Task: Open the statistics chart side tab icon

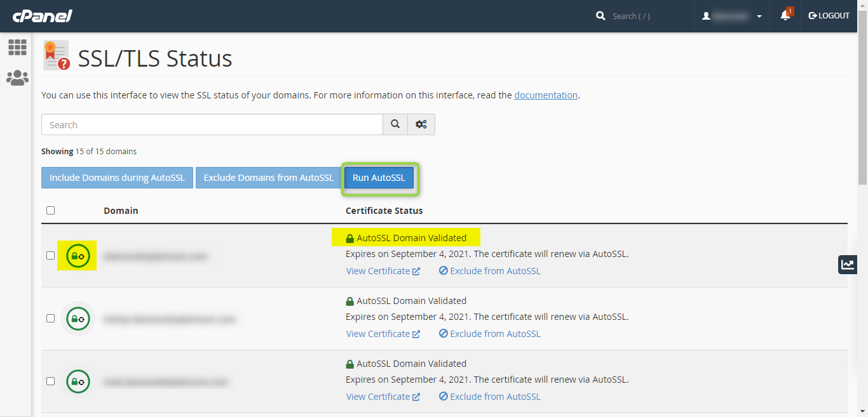Action: pos(848,265)
